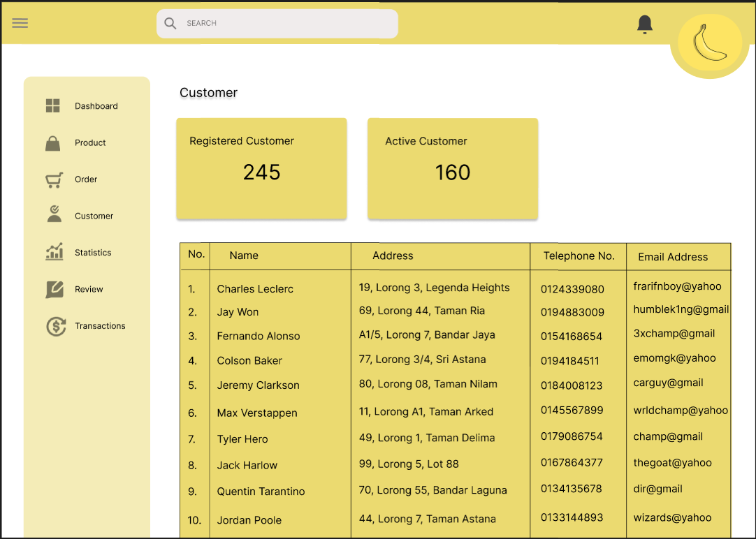Select the Active Customer card

[x=453, y=168]
